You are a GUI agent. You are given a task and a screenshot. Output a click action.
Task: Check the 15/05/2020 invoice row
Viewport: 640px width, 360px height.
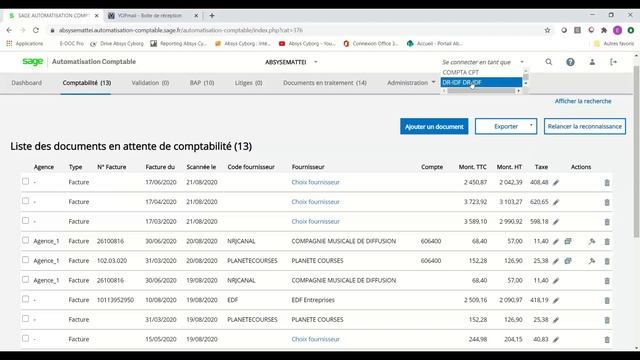(x=25, y=338)
